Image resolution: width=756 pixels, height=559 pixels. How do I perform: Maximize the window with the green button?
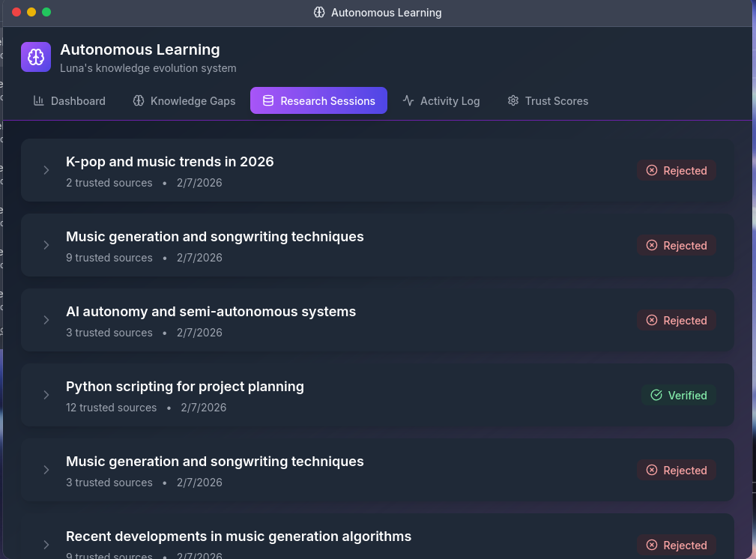46,12
